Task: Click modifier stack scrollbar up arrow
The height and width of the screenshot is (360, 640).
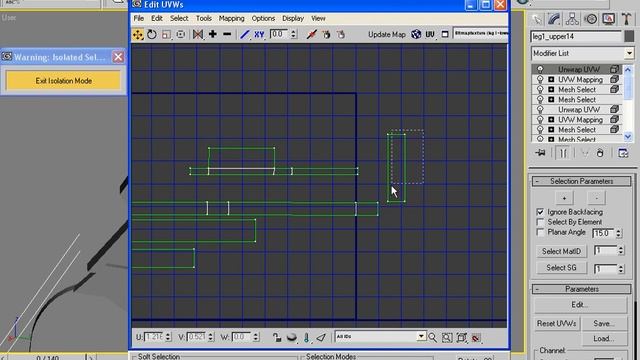Action: (x=627, y=70)
